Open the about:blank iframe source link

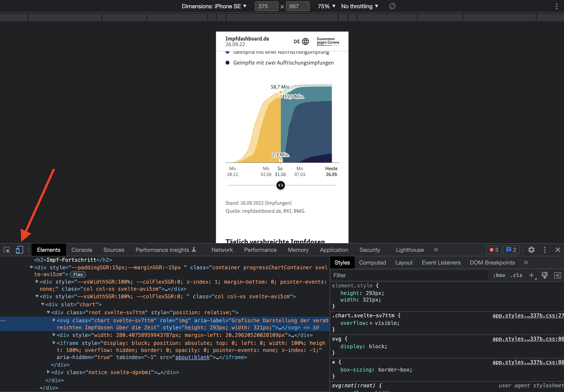[x=192, y=357]
